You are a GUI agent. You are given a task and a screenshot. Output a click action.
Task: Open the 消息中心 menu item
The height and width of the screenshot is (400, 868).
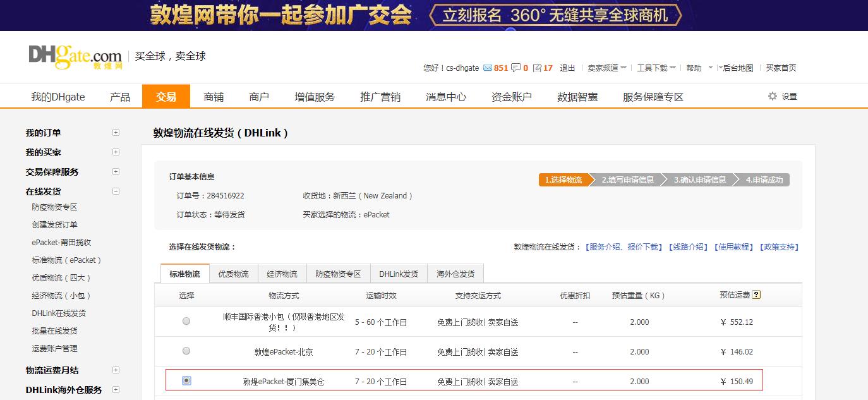(445, 95)
